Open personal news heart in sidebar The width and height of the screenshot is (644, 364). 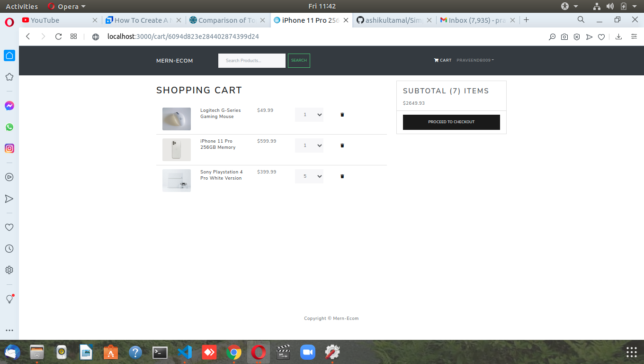tap(9, 227)
